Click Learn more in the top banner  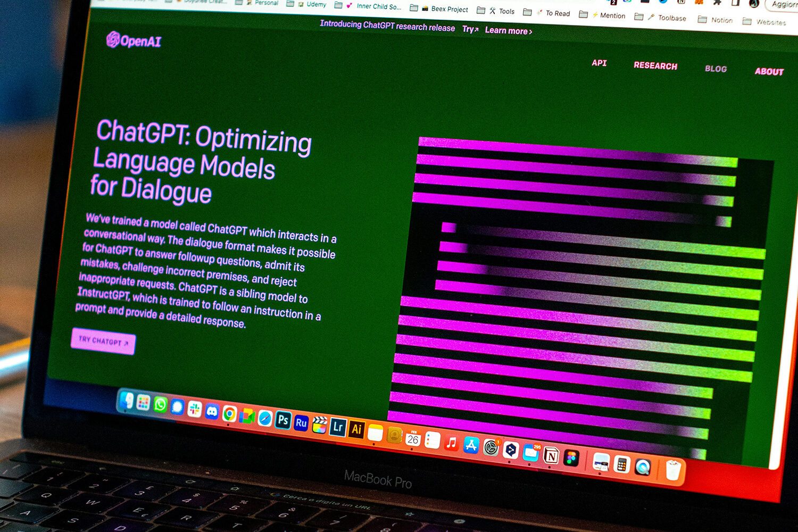(x=509, y=31)
